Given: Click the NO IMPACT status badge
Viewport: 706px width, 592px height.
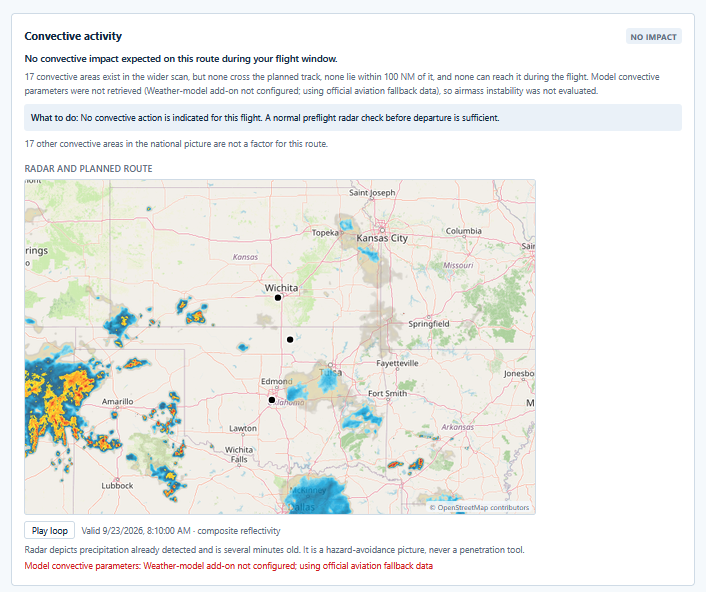Looking at the screenshot, I should [653, 37].
